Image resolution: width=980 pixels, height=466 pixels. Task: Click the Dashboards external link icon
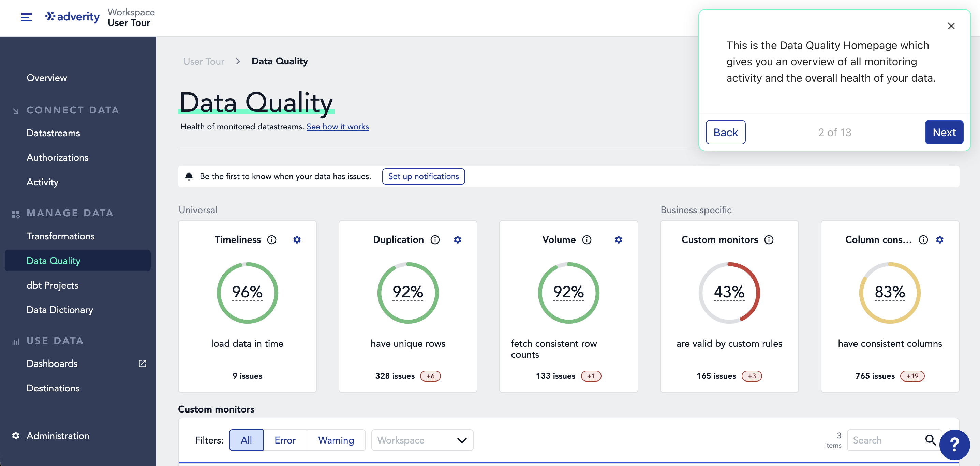pos(142,363)
